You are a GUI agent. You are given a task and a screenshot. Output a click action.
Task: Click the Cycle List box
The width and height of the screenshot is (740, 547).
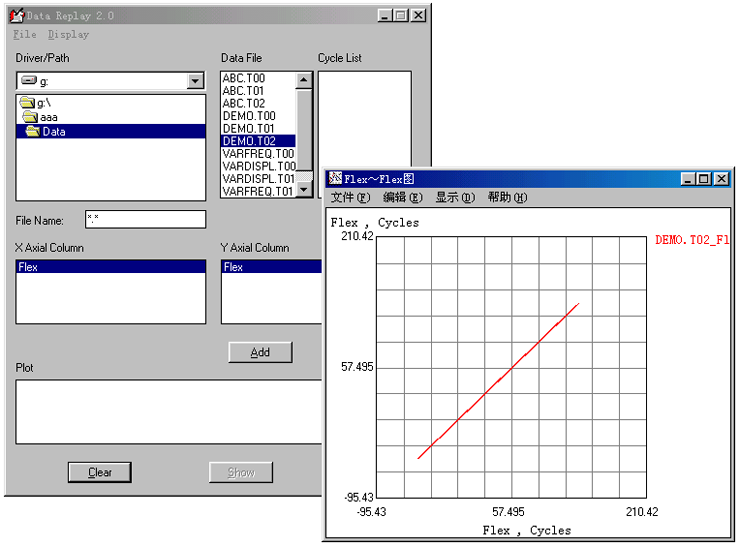pos(364,118)
